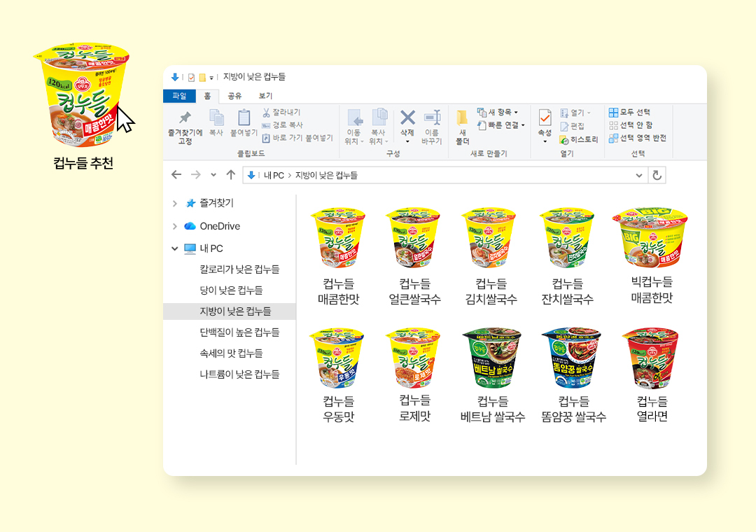Open the 새 항목 new item dropdown

[497, 112]
